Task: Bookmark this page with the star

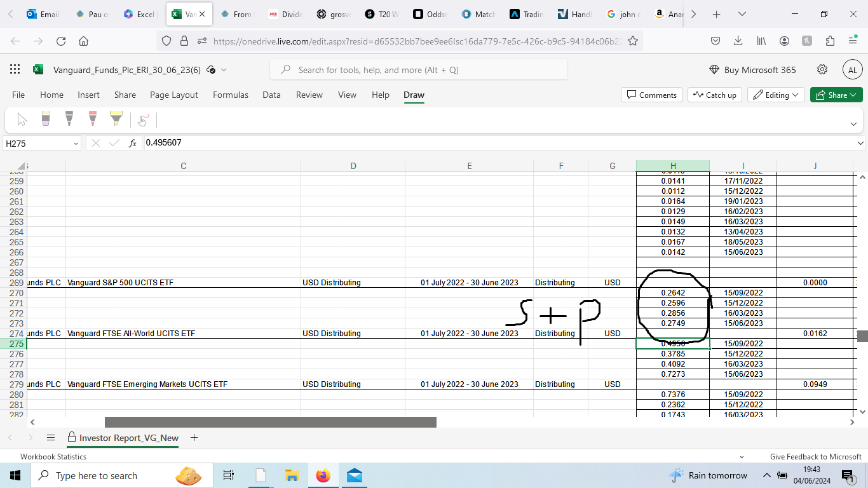Action: tap(633, 41)
